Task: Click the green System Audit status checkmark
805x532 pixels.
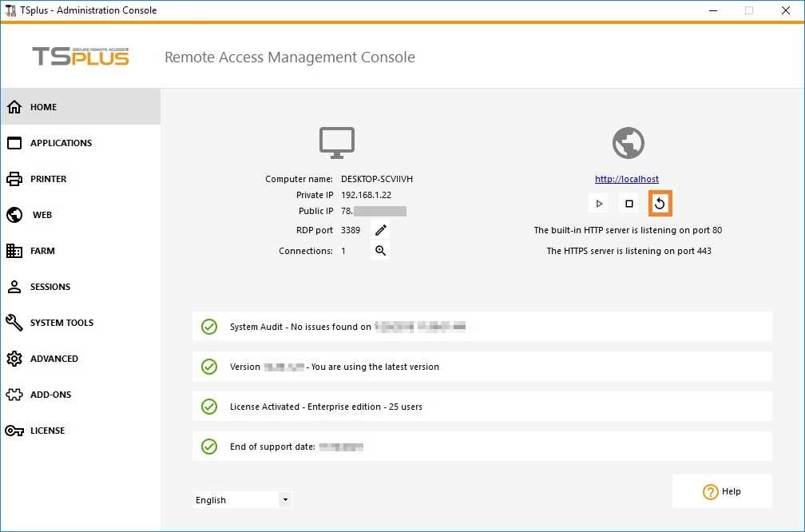Action: (208, 326)
